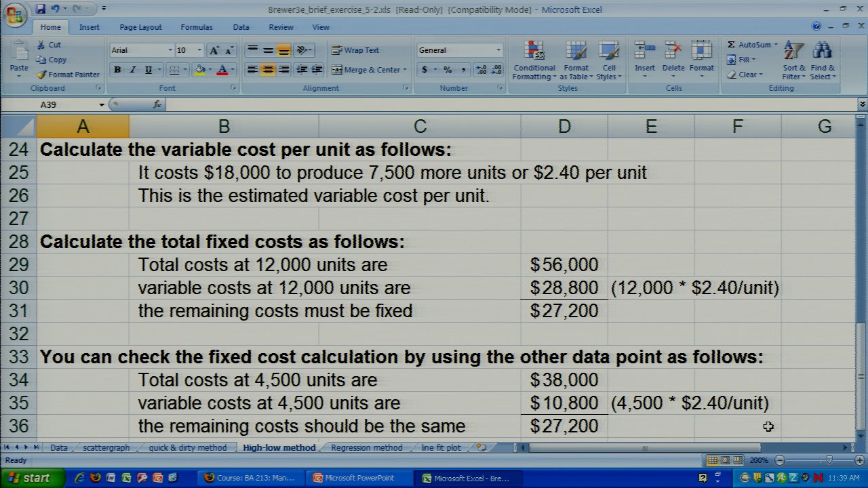Open the Regression method sheet tab

(x=366, y=448)
